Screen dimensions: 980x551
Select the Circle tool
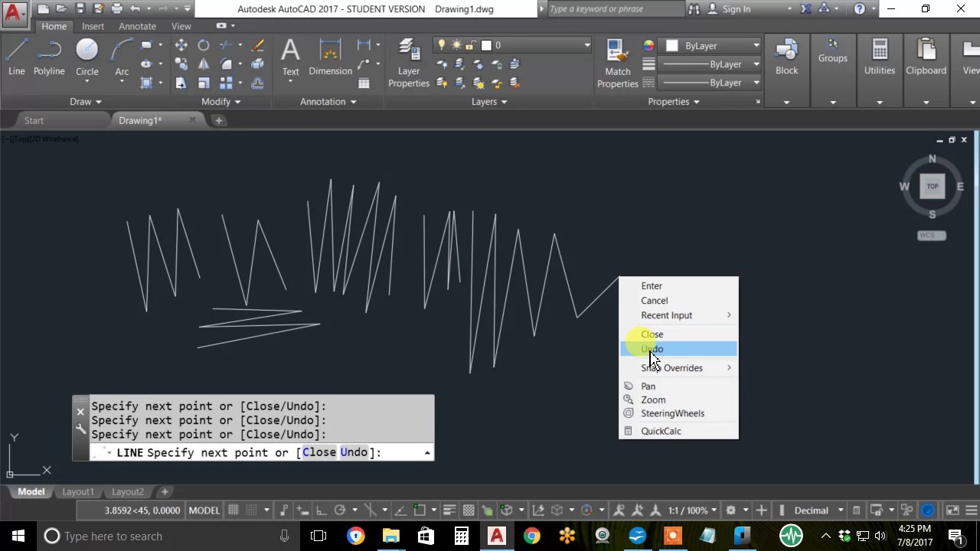pos(87,57)
